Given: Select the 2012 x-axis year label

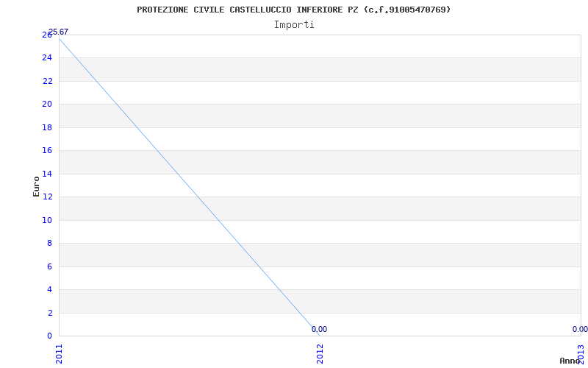Looking at the screenshot, I should pyautogui.click(x=320, y=354).
